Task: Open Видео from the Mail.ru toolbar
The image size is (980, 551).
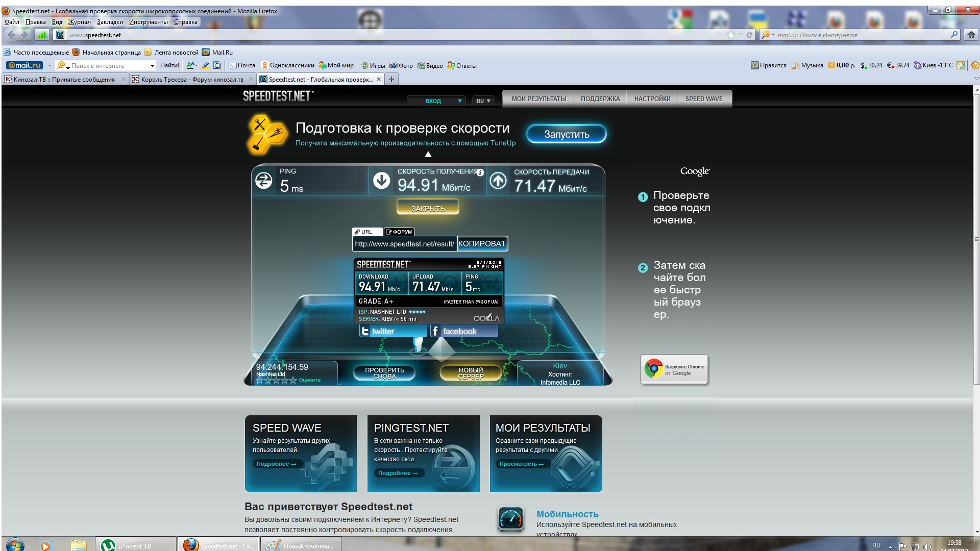Action: point(430,65)
